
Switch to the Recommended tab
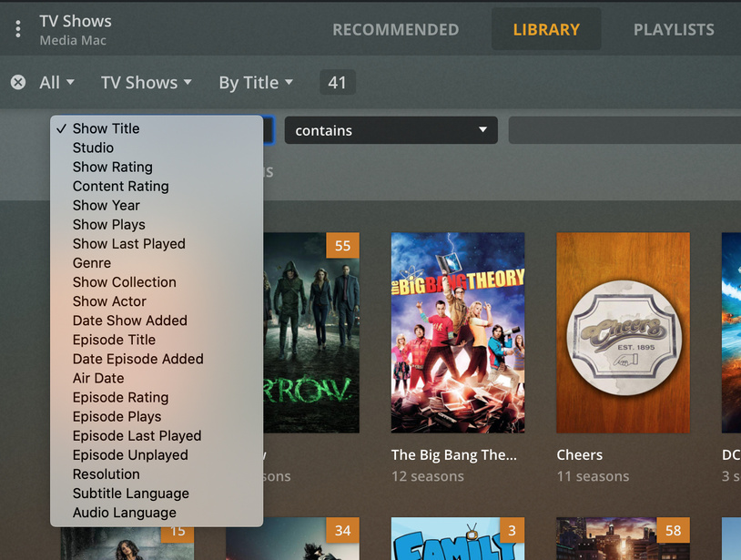click(x=396, y=30)
